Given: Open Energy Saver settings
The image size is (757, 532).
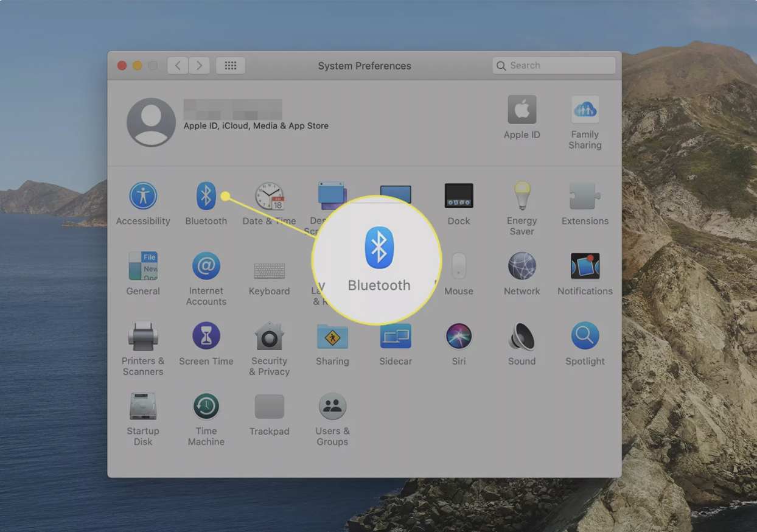Looking at the screenshot, I should click(522, 197).
